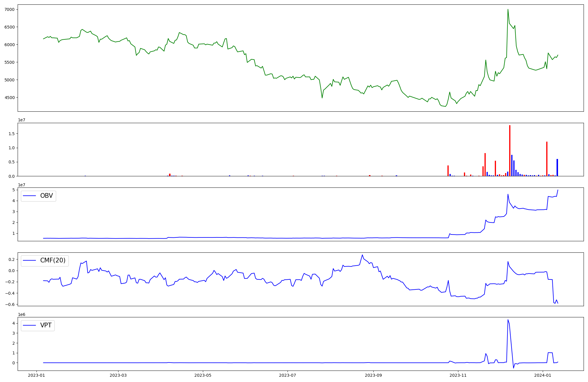Click the OBV legend blue line sample
Screen dimensions: 588x382
[29, 196]
